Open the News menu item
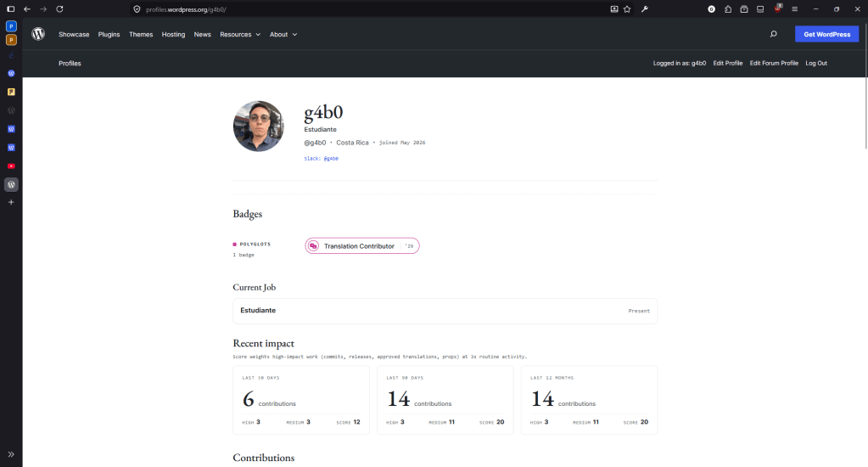 202,34
